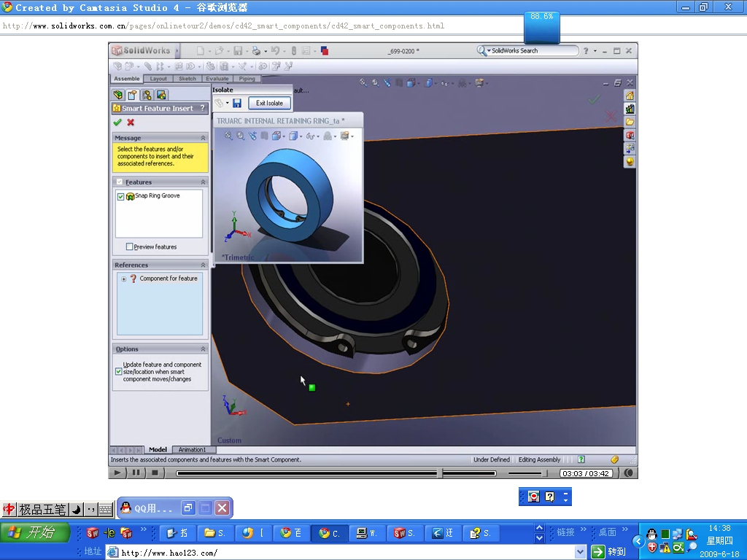Click the video progress seek bar
This screenshot has width=747, height=560.
(x=336, y=472)
